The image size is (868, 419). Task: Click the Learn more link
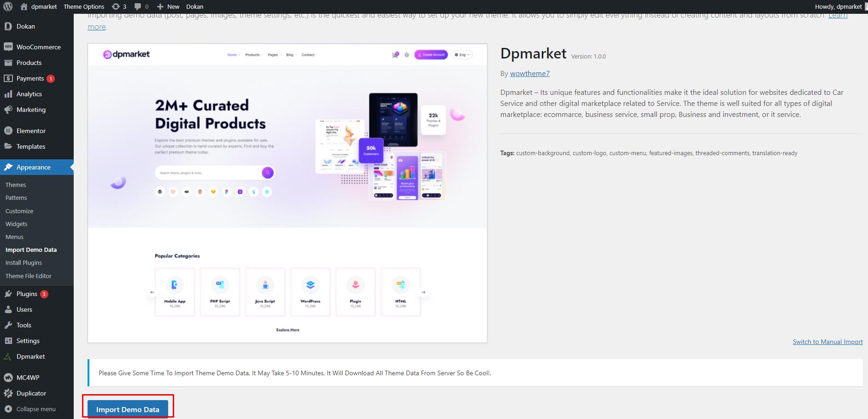click(x=838, y=15)
